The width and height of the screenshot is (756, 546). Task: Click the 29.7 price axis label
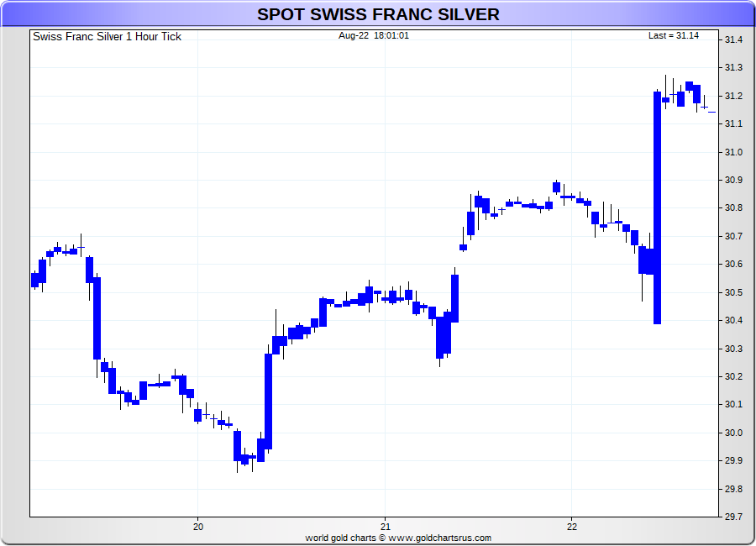coord(733,517)
